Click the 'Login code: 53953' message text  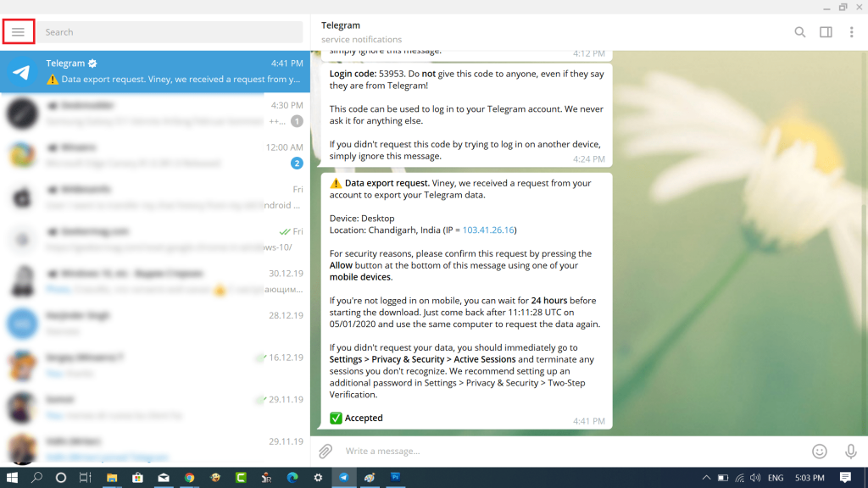pyautogui.click(x=366, y=75)
